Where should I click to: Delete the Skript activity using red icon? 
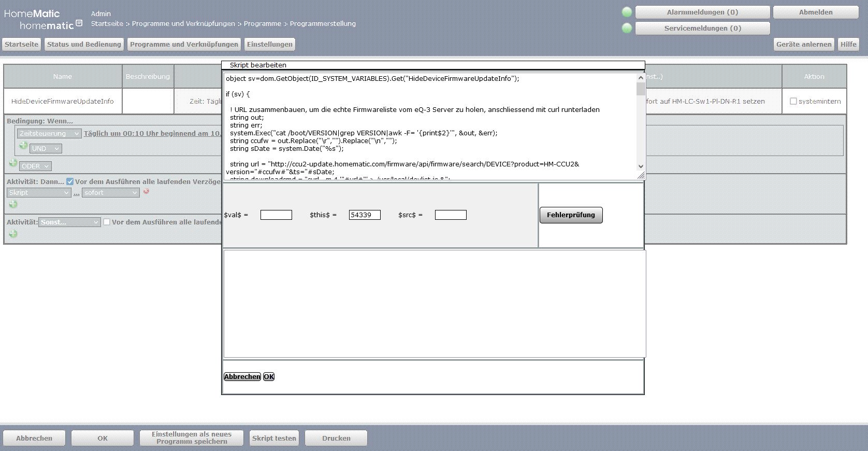point(146,192)
